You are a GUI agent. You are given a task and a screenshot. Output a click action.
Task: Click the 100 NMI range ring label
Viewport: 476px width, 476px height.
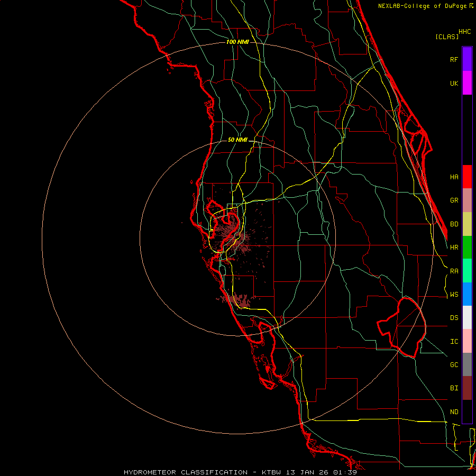tap(237, 42)
